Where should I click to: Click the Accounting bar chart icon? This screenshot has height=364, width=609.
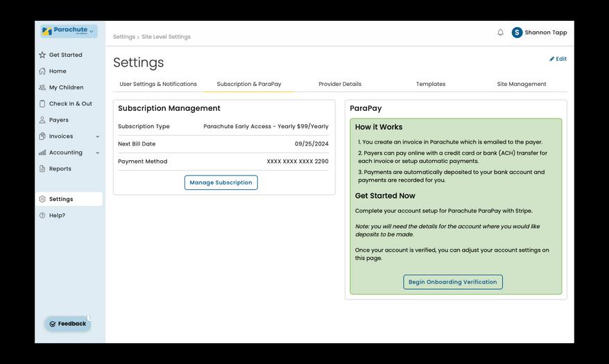pos(42,153)
